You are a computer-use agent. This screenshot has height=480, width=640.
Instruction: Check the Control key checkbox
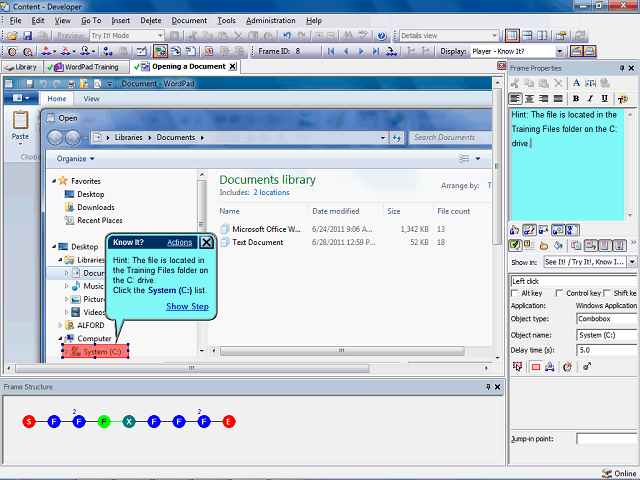coord(559,293)
